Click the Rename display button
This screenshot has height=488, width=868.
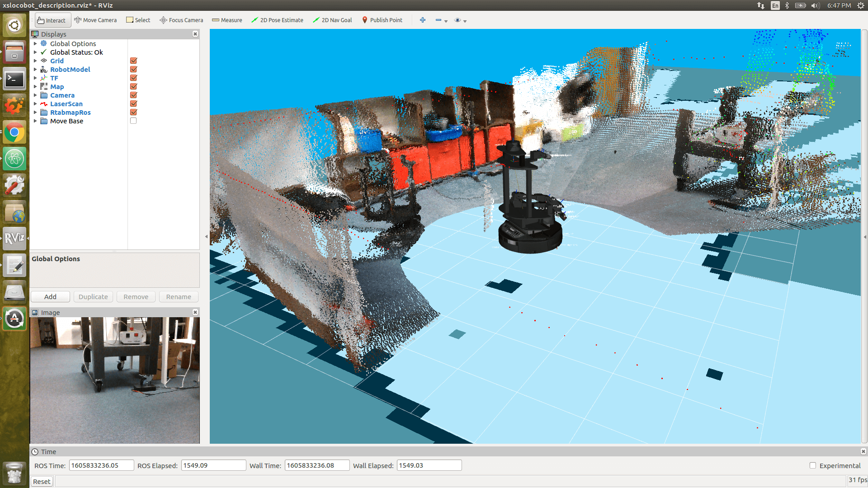(x=179, y=297)
